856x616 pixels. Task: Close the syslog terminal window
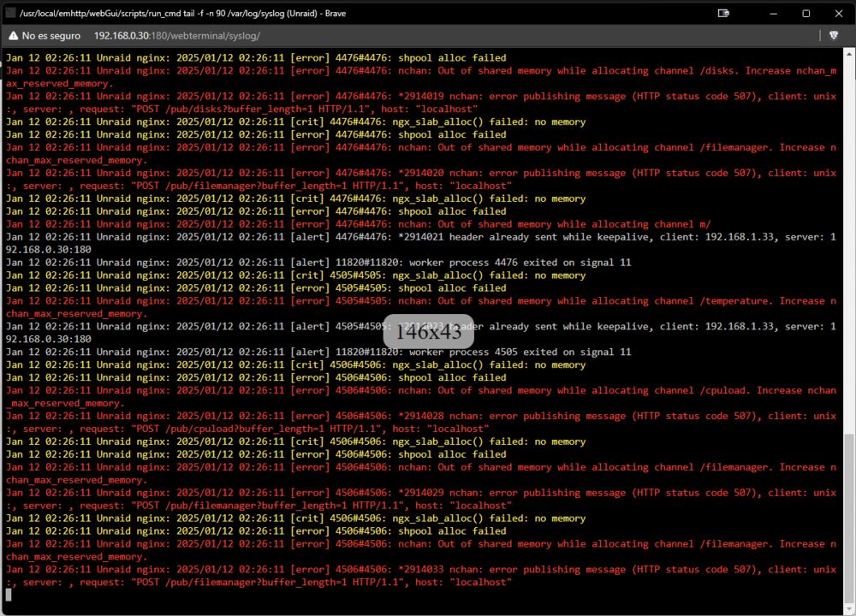coord(839,14)
